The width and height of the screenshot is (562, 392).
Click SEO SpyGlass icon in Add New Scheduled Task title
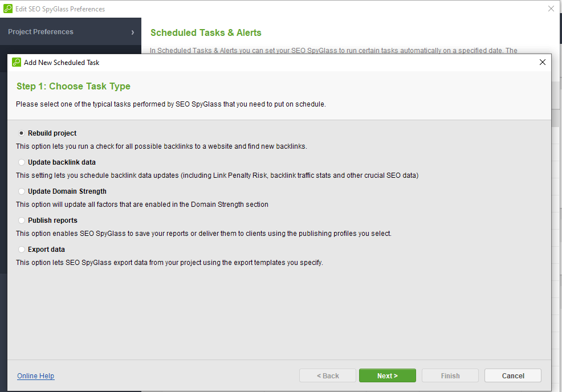pos(17,62)
